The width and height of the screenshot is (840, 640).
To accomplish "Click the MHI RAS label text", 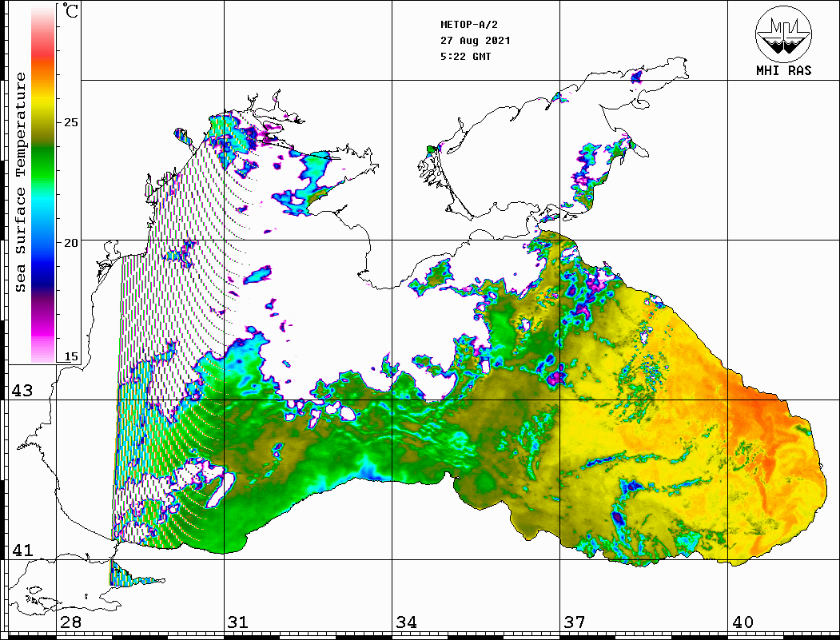I will 783,70.
